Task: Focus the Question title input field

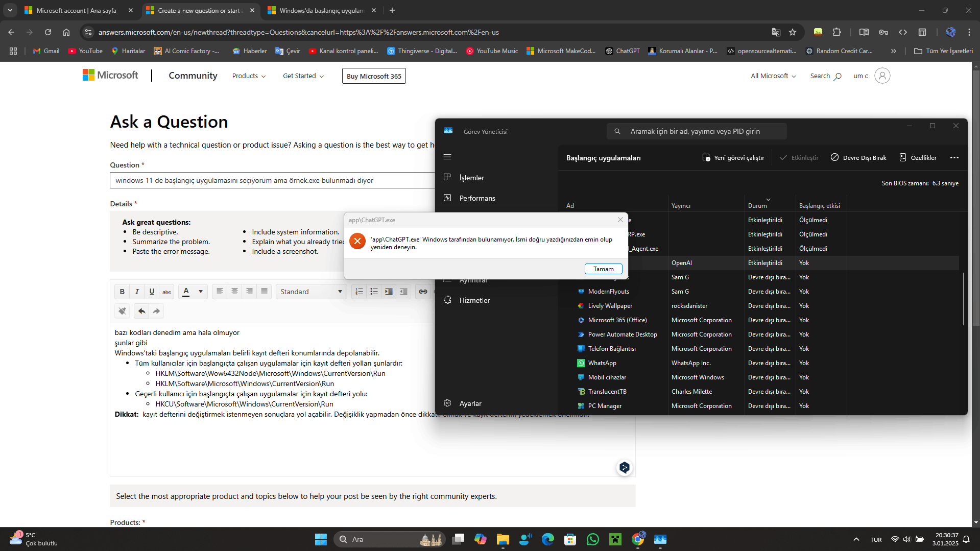Action: coord(272,180)
